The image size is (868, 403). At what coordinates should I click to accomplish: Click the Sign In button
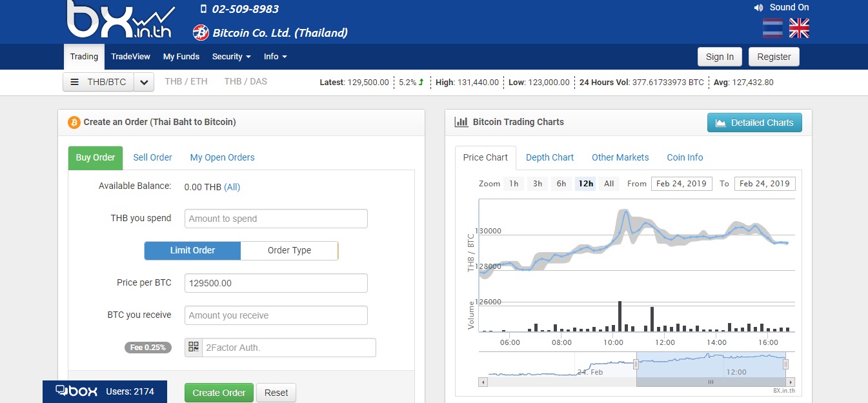pos(720,57)
